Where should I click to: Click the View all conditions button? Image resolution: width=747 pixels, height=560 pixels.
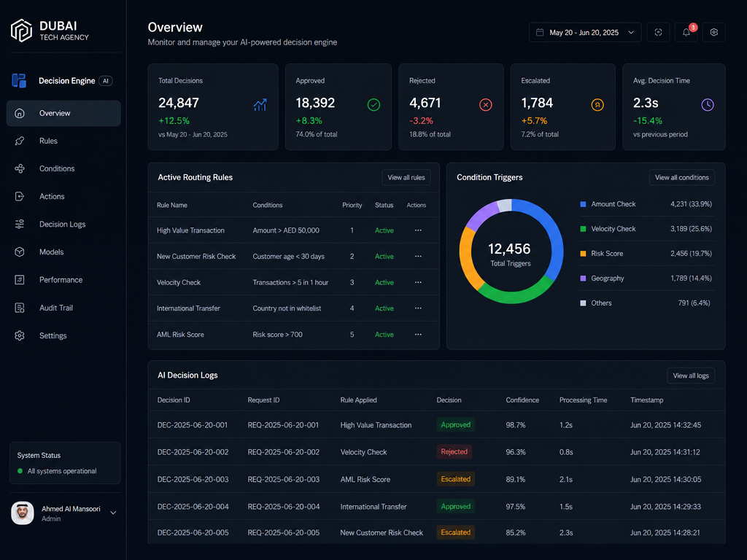coord(682,178)
